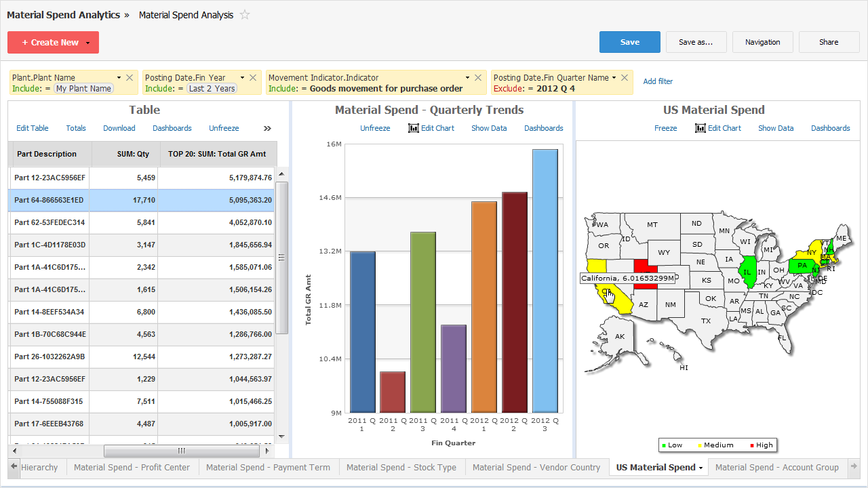Click the Edit Chart icon in Quarterly Trends

[x=414, y=128]
